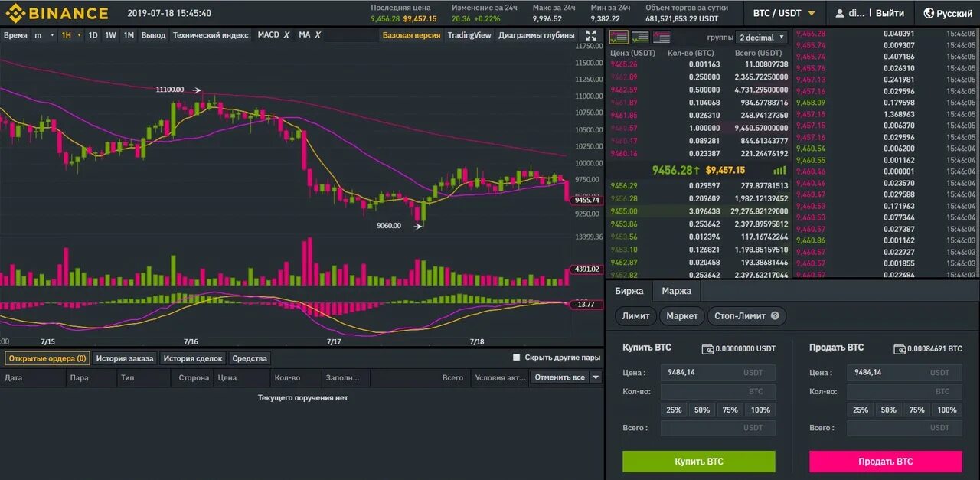This screenshot has width=980, height=480.
Task: Open 'Средства' tab
Action: pos(250,358)
